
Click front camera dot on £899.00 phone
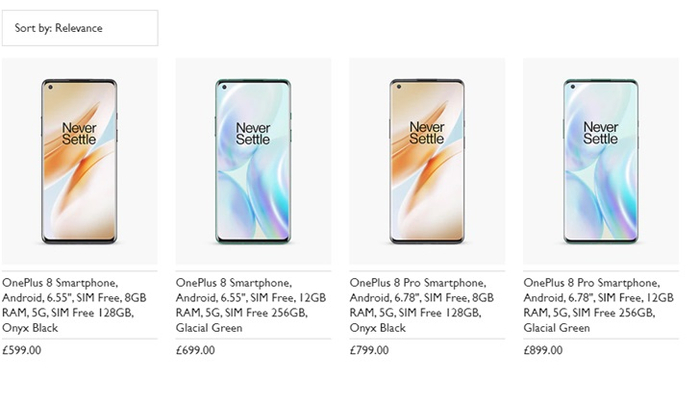571,87
